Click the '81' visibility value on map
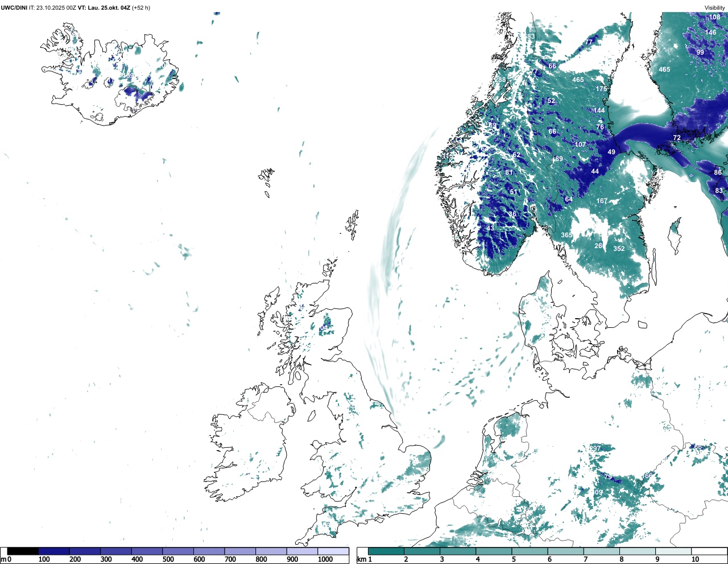This screenshot has height=564, width=728. click(x=509, y=173)
